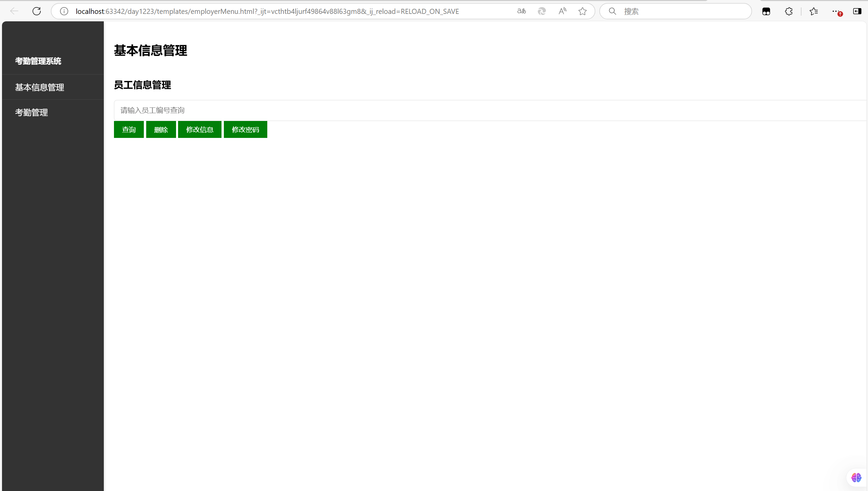
Task: Toggle the browser sidebar panel icon
Action: 857,11
